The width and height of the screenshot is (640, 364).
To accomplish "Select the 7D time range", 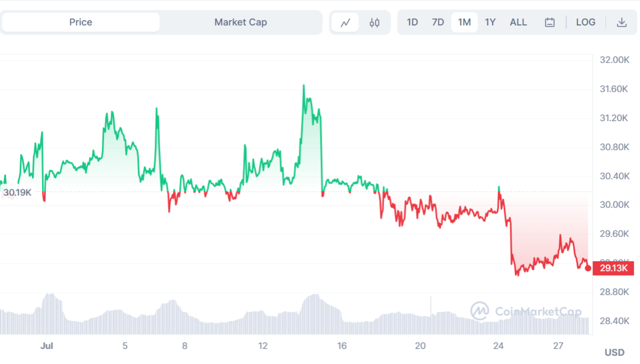I will [x=438, y=22].
